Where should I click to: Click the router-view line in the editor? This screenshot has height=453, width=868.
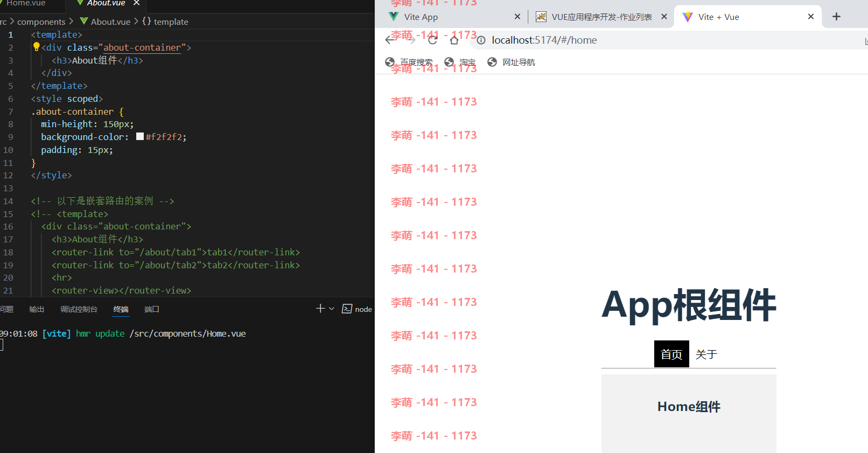point(121,290)
